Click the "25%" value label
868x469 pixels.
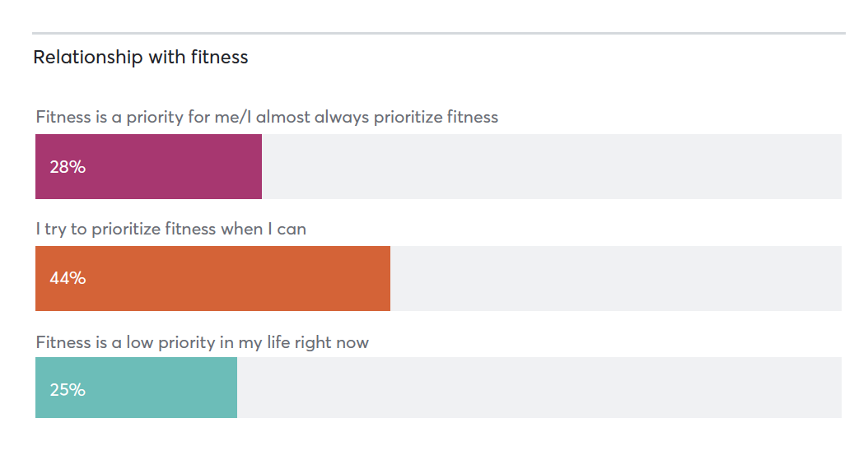[68, 390]
